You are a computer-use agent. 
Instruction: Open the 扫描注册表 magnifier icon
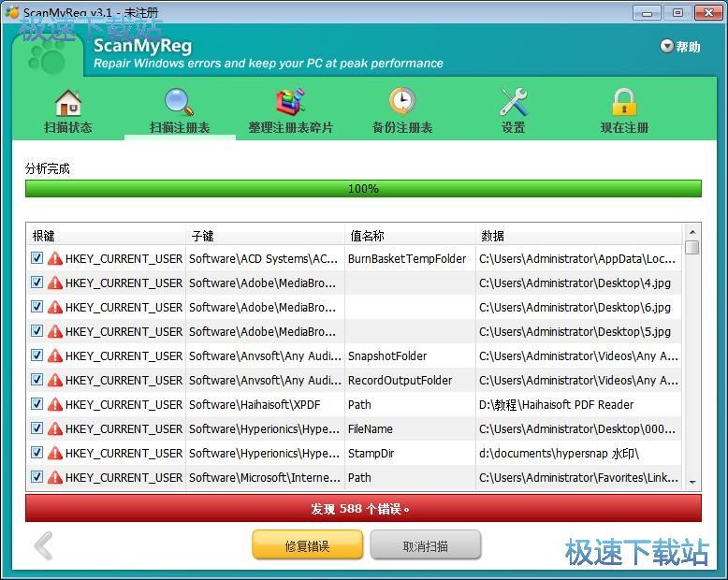point(180,102)
